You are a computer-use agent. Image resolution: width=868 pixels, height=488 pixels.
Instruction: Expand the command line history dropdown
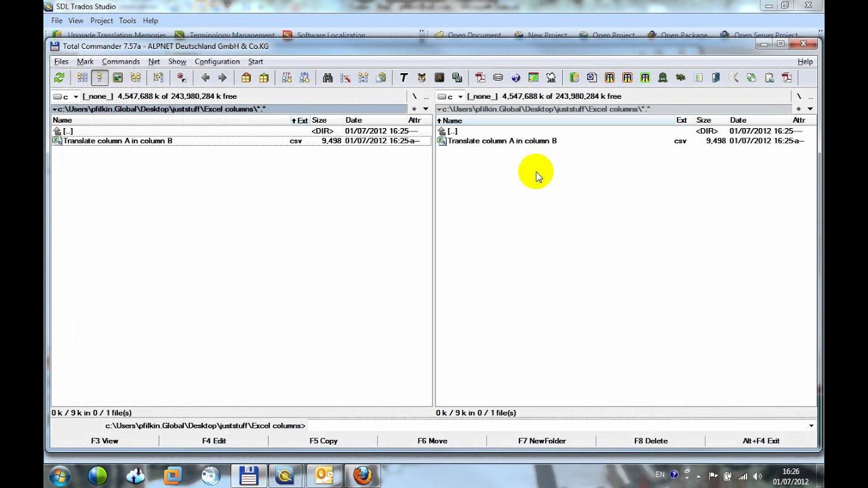(811, 426)
